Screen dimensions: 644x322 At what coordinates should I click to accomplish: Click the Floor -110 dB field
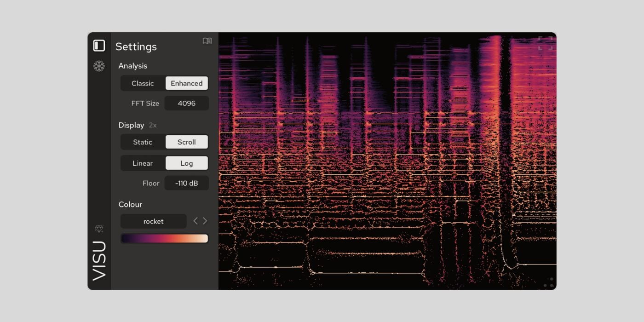pos(187,183)
